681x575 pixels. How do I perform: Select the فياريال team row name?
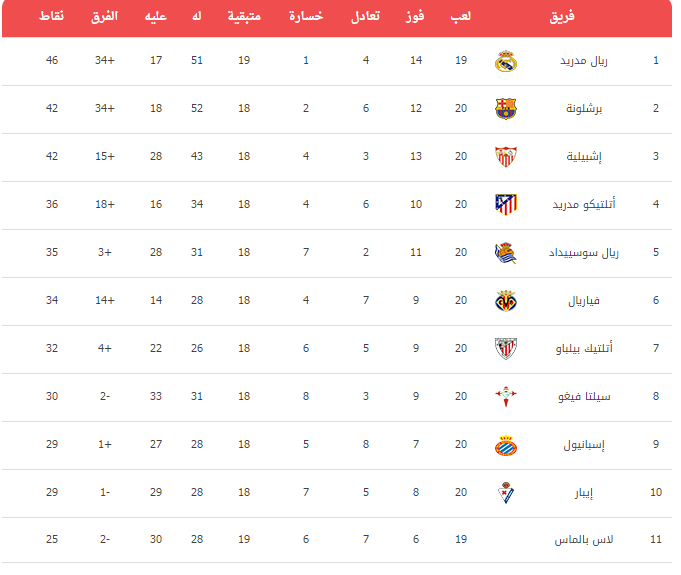pos(583,301)
